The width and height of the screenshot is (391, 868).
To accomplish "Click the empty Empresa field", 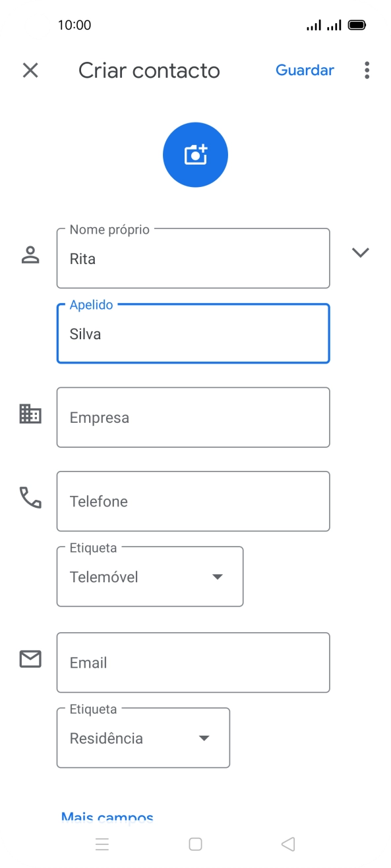I will point(193,417).
